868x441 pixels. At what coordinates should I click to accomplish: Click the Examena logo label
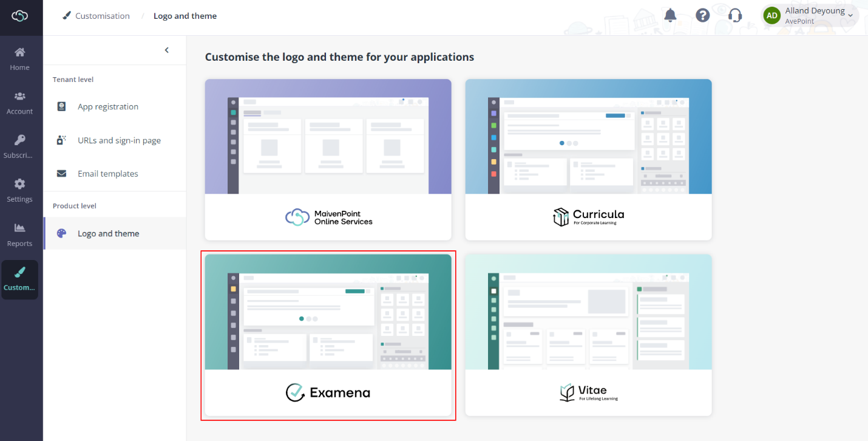328,392
